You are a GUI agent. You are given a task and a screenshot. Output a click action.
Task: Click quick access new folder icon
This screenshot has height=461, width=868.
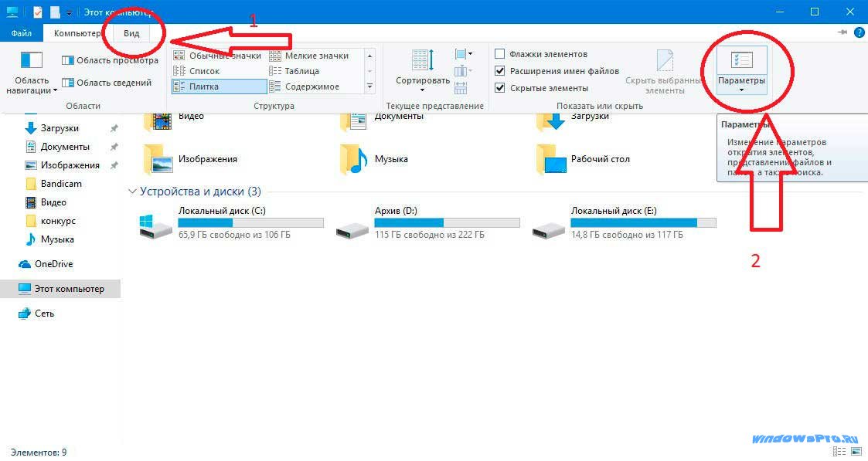(x=55, y=12)
